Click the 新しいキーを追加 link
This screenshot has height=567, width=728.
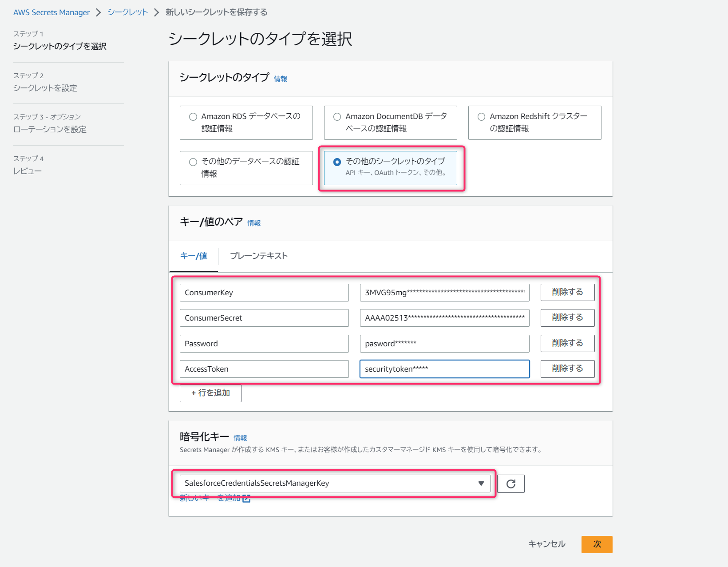click(x=210, y=498)
